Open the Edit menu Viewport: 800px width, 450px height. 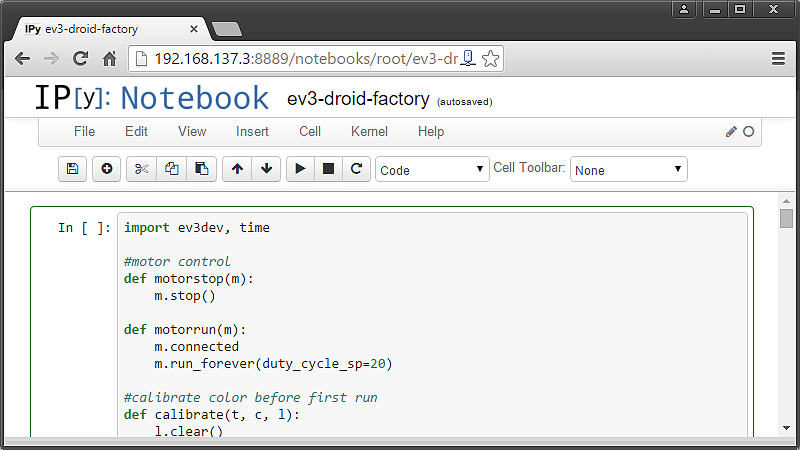click(x=136, y=132)
